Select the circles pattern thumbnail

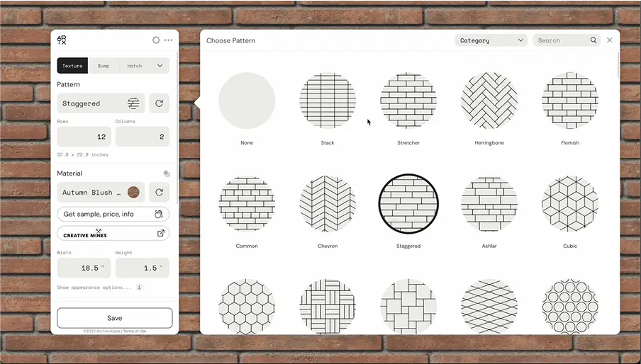570,307
